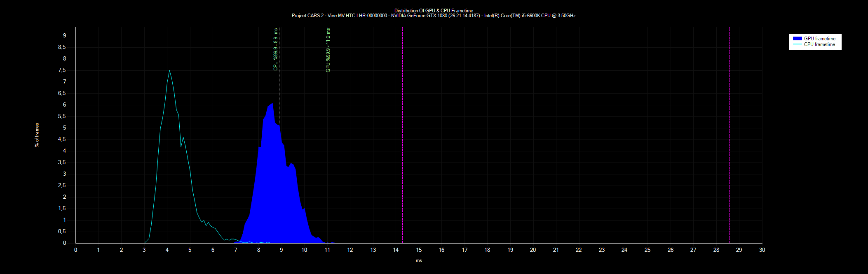The height and width of the screenshot is (274, 868).
Task: Click the x-axis tick label "15"
Action: pyautogui.click(x=419, y=250)
